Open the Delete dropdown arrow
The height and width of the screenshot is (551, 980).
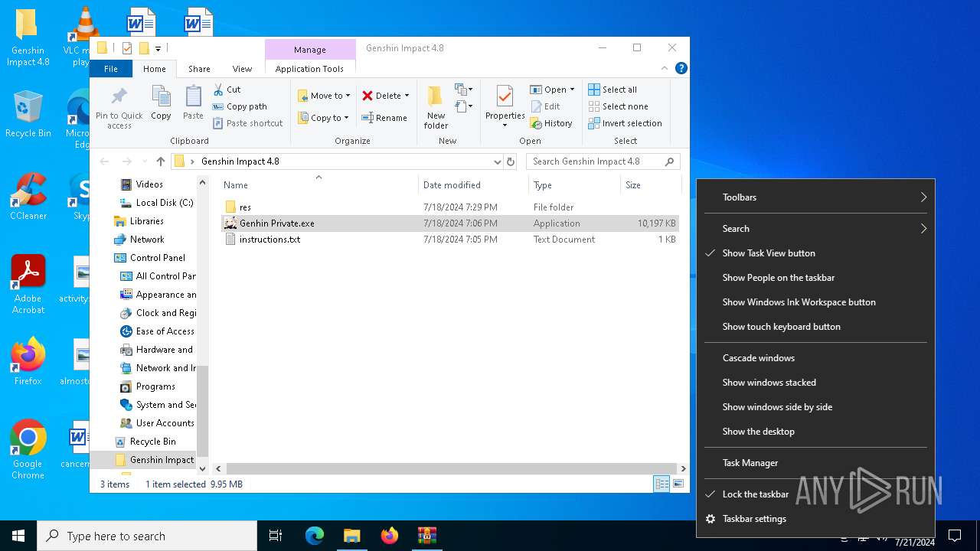coord(407,96)
